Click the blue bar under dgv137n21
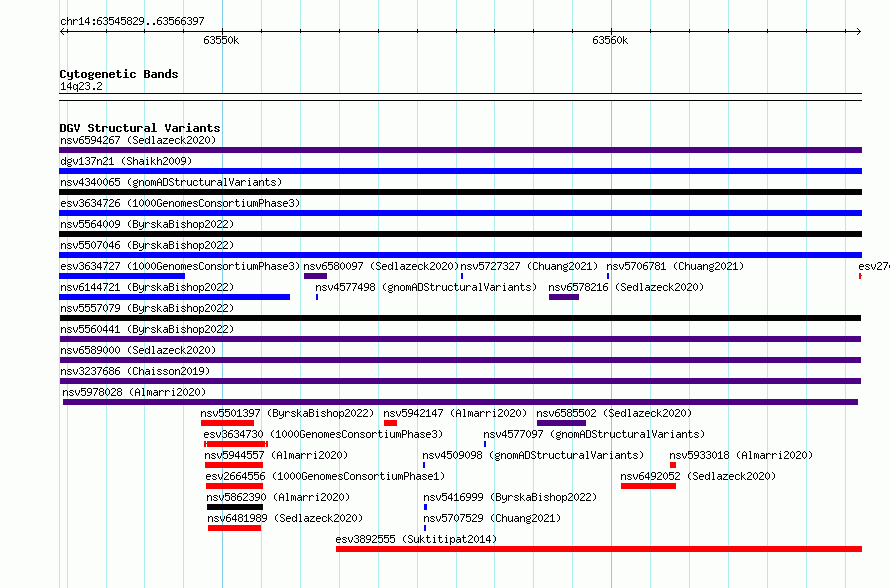 pyautogui.click(x=460, y=171)
